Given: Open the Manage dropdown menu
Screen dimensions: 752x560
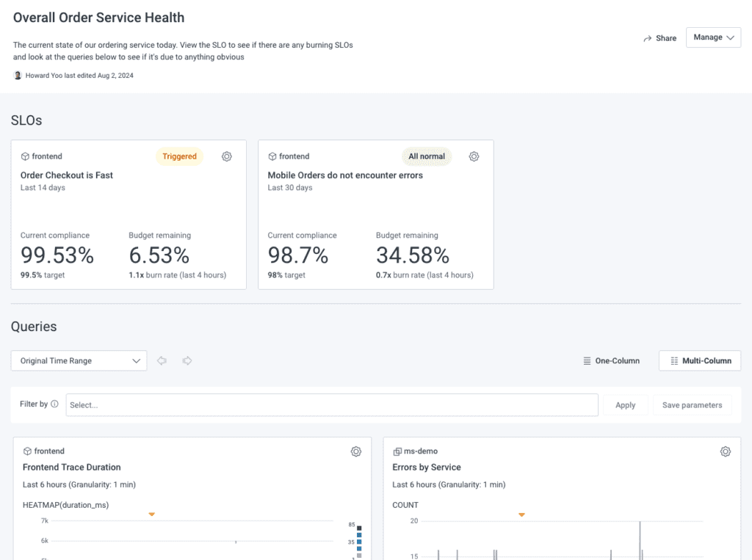Looking at the screenshot, I should pos(713,37).
